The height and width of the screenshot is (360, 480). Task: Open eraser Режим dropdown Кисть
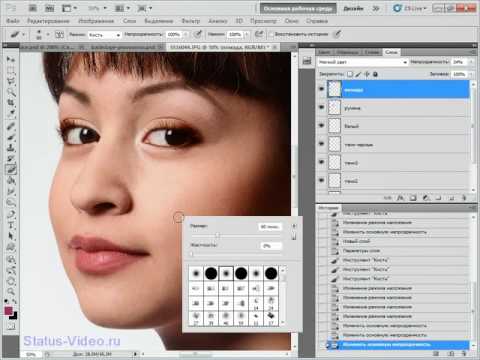(x=104, y=34)
